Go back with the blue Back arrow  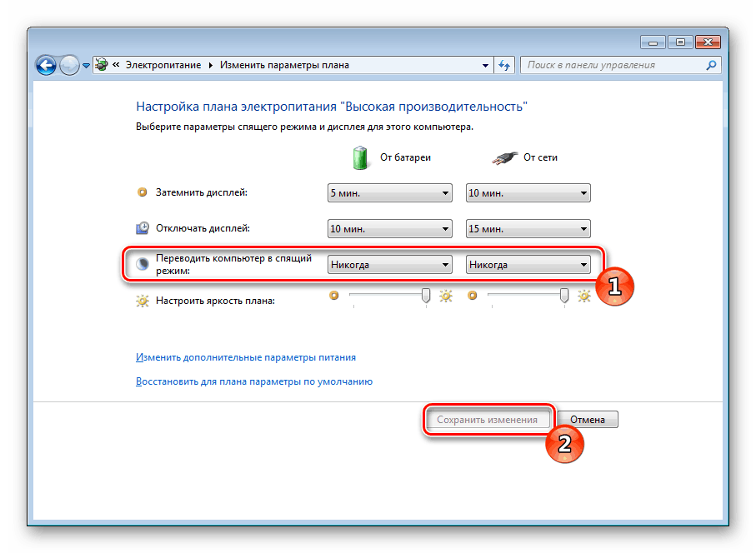point(47,65)
